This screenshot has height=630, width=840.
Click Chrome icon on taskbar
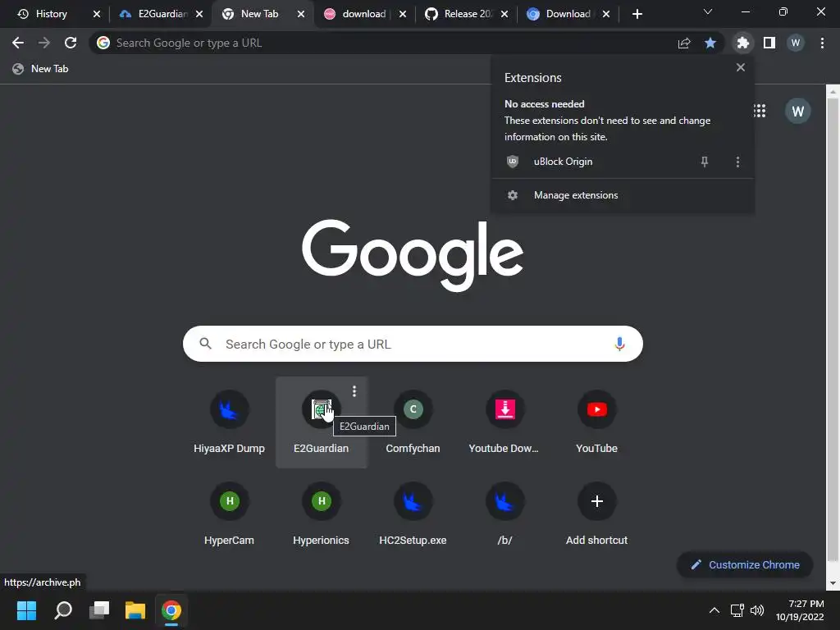171,609
